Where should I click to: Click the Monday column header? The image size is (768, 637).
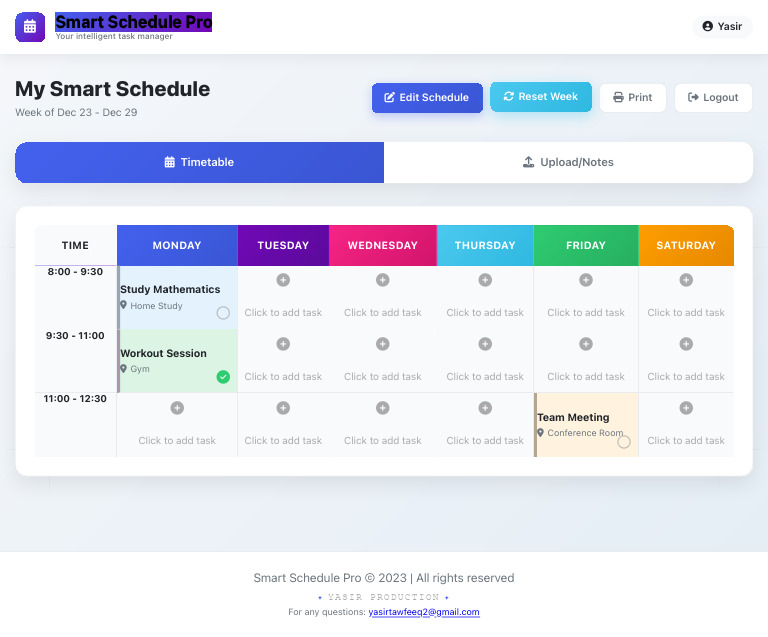[x=177, y=245]
